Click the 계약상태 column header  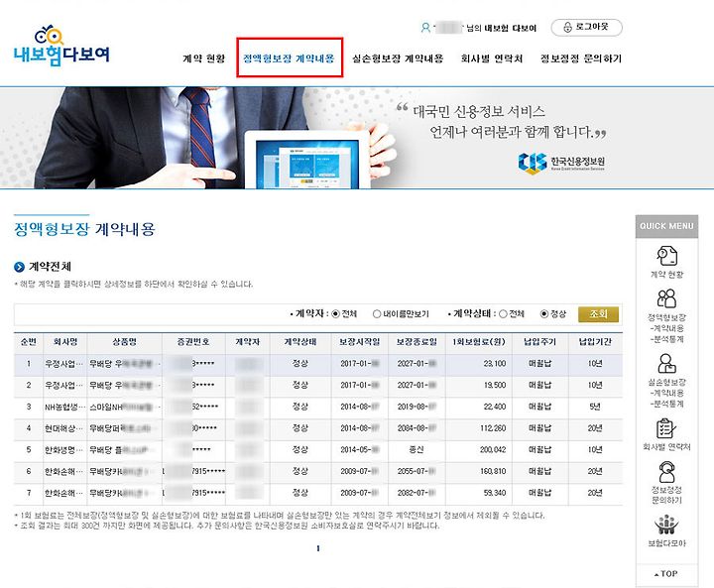pyautogui.click(x=300, y=342)
